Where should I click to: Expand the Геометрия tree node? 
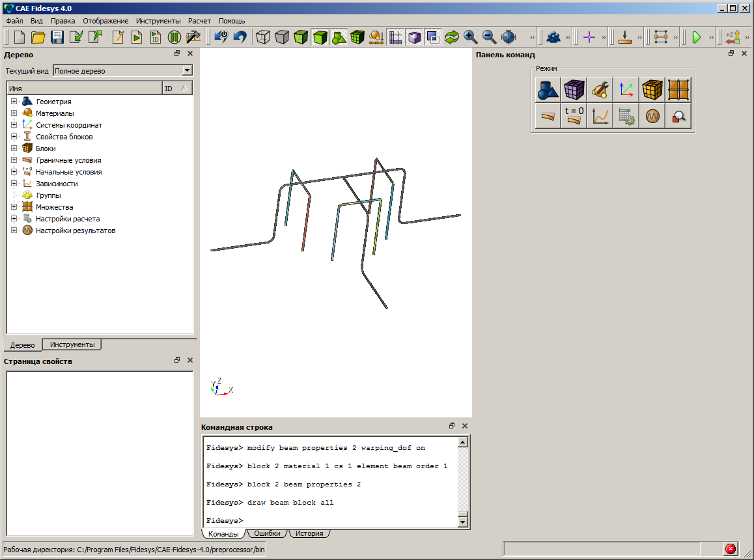coord(14,102)
